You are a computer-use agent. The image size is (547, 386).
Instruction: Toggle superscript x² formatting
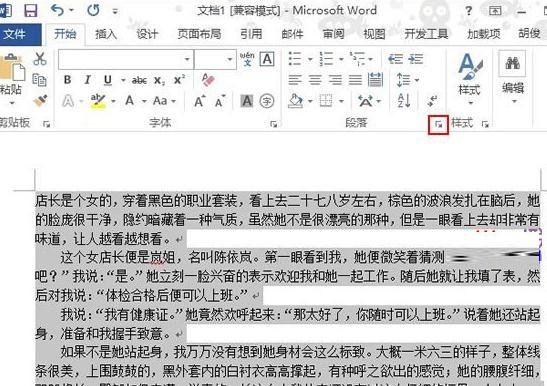pos(179,80)
